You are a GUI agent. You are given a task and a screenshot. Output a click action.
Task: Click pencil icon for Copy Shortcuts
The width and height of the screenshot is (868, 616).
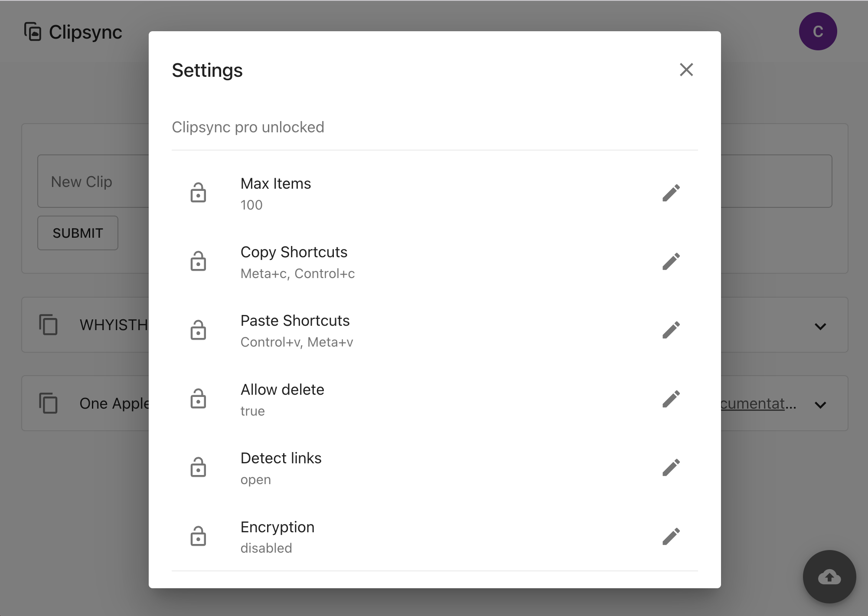coord(671,262)
